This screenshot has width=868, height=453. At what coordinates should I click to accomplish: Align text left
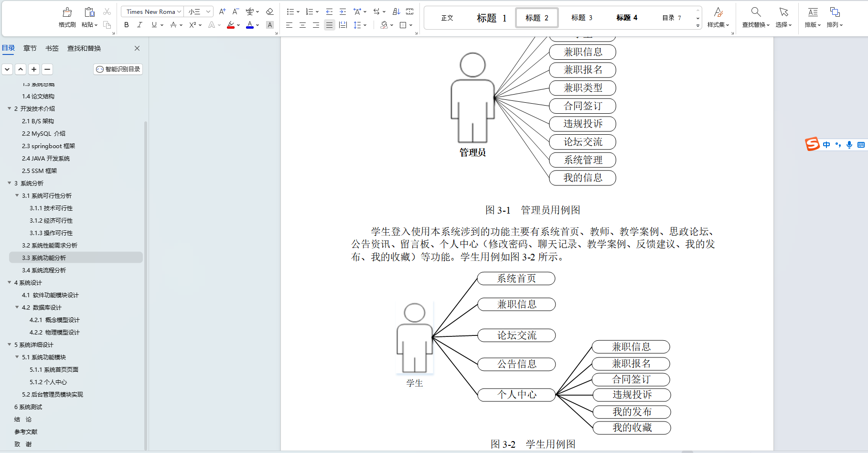pos(289,25)
